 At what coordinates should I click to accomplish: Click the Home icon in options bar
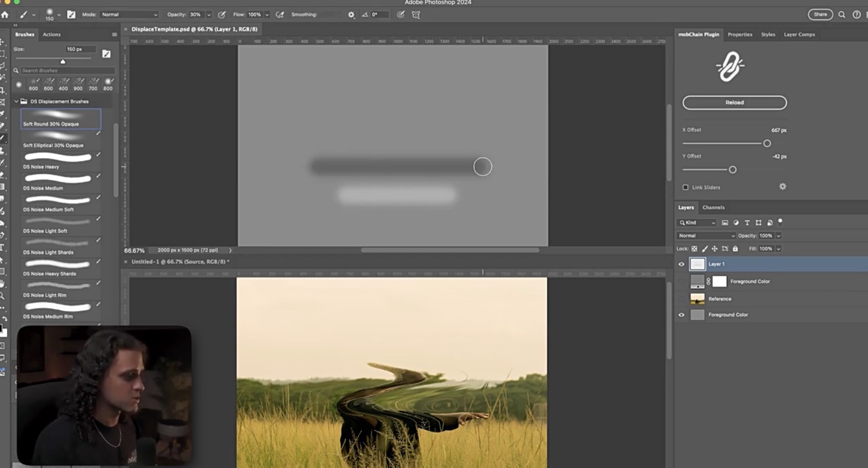[x=5, y=15]
